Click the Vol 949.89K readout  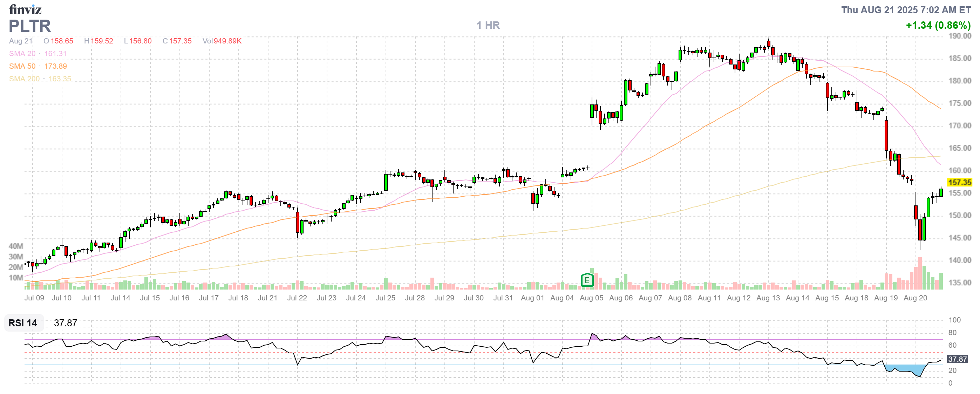222,41
